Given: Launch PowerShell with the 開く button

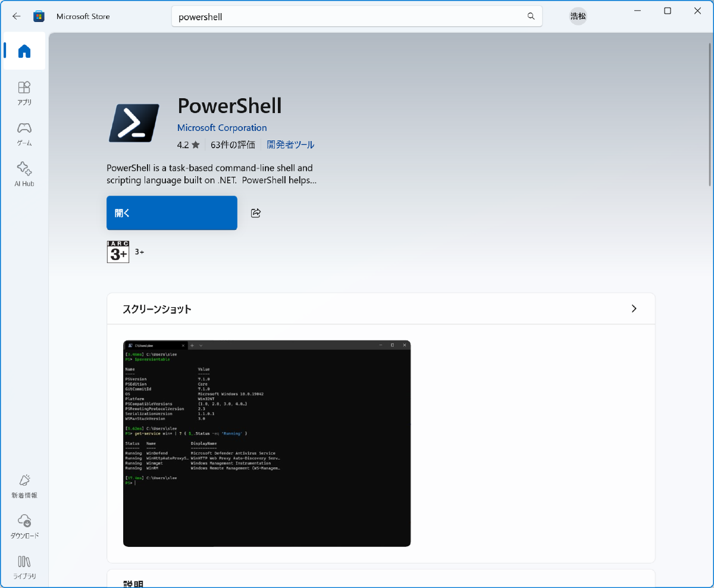Looking at the screenshot, I should point(171,212).
